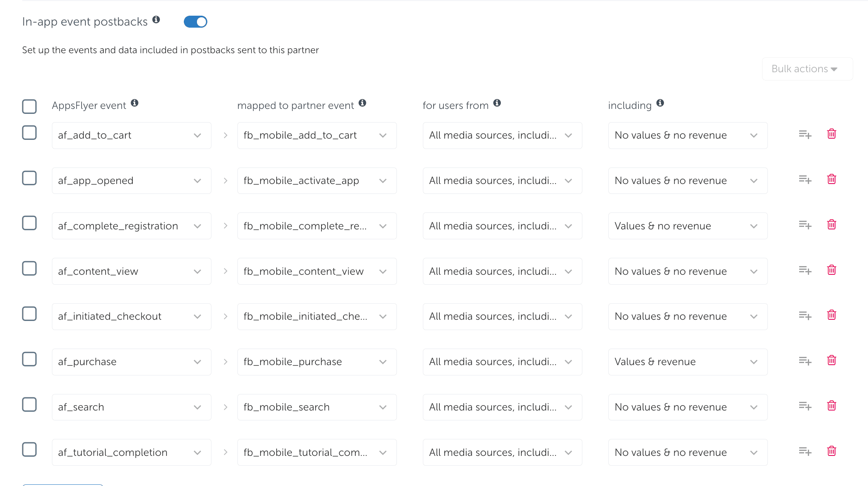Open the Bulk actions dropdown
The image size is (868, 486).
[807, 69]
